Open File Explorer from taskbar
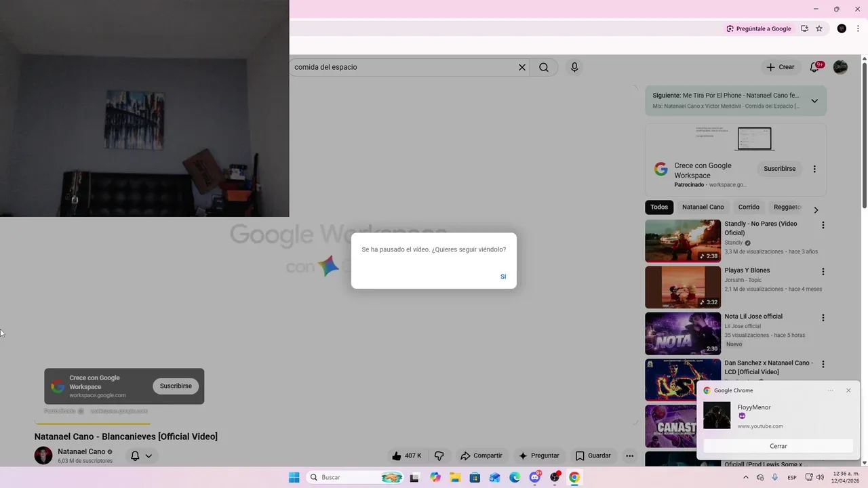868x488 pixels. [x=455, y=477]
